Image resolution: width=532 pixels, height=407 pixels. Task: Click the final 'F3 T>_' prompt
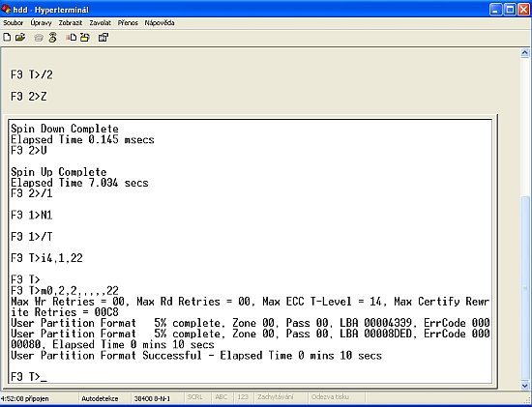pyautogui.click(x=29, y=377)
